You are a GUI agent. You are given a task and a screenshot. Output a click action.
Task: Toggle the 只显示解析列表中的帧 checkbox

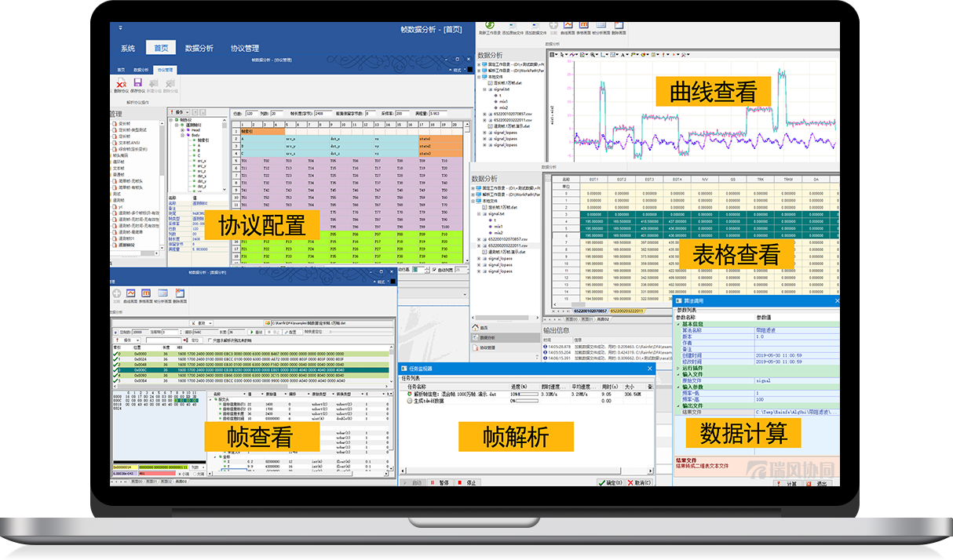[x=209, y=340]
